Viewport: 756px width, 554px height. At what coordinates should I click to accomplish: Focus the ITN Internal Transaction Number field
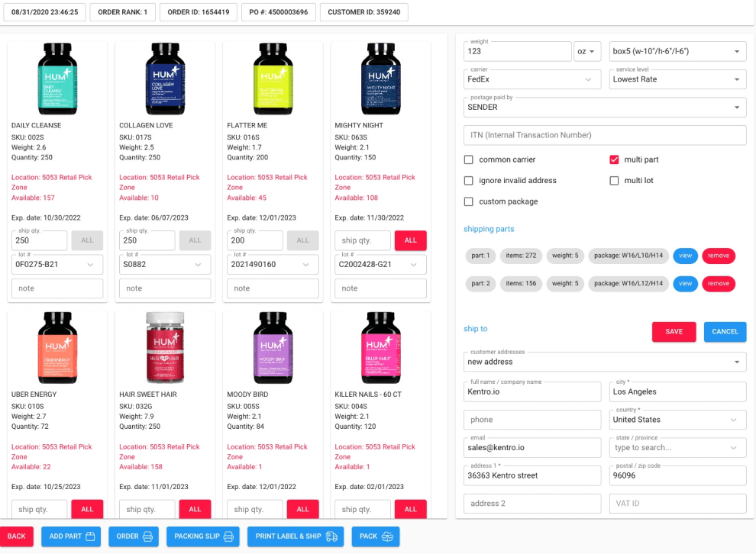605,135
